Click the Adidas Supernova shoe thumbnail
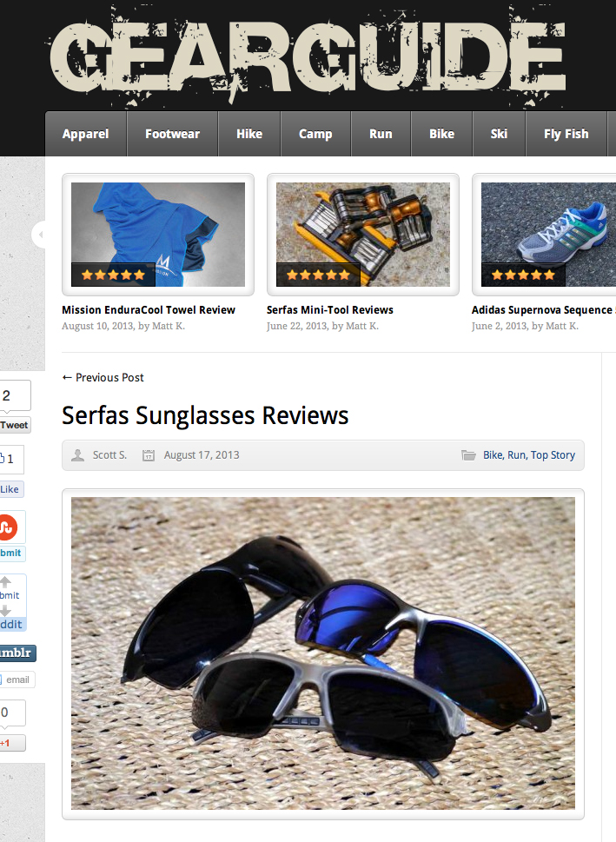616x842 pixels. click(x=548, y=235)
